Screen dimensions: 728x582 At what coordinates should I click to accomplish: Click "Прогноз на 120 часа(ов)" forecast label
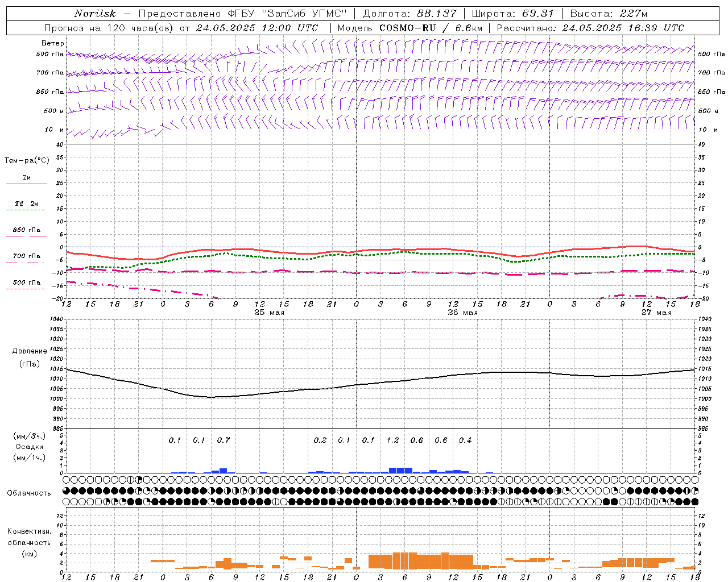point(110,28)
